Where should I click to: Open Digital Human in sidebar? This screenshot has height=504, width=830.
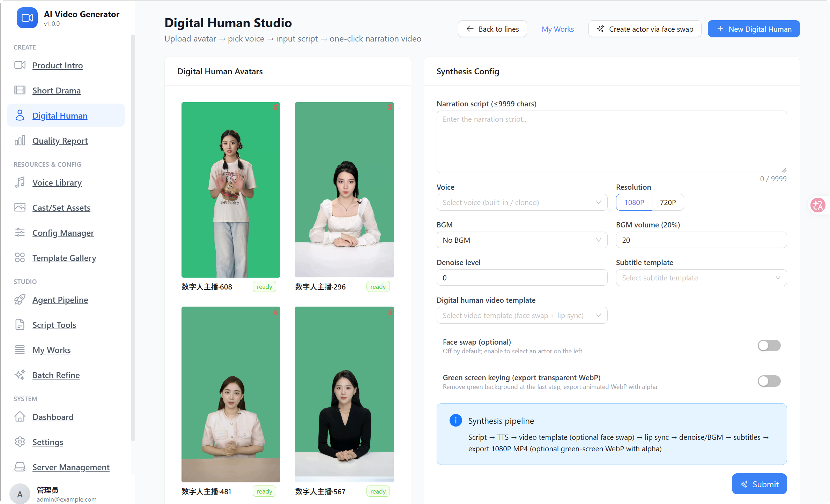click(x=66, y=115)
